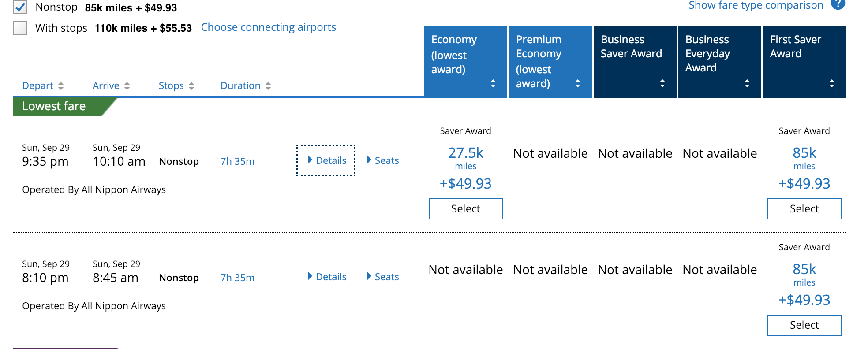Sort Business Everyday Award column arrows
This screenshot has width=868, height=349.
tap(747, 83)
